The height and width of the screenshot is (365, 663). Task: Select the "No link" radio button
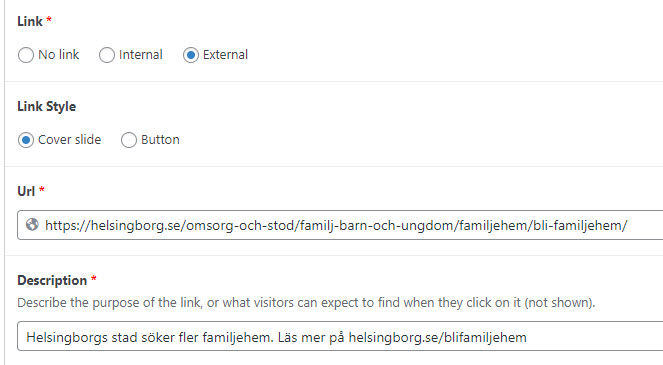pos(26,55)
